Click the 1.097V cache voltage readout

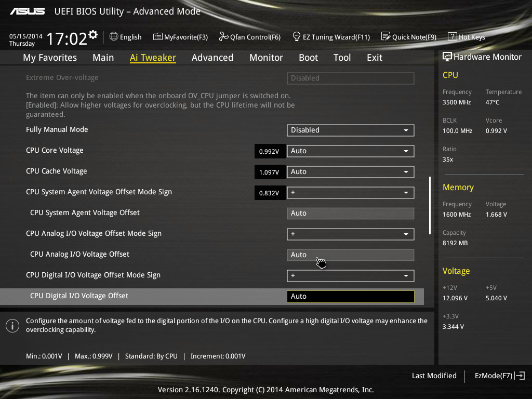tap(270, 172)
